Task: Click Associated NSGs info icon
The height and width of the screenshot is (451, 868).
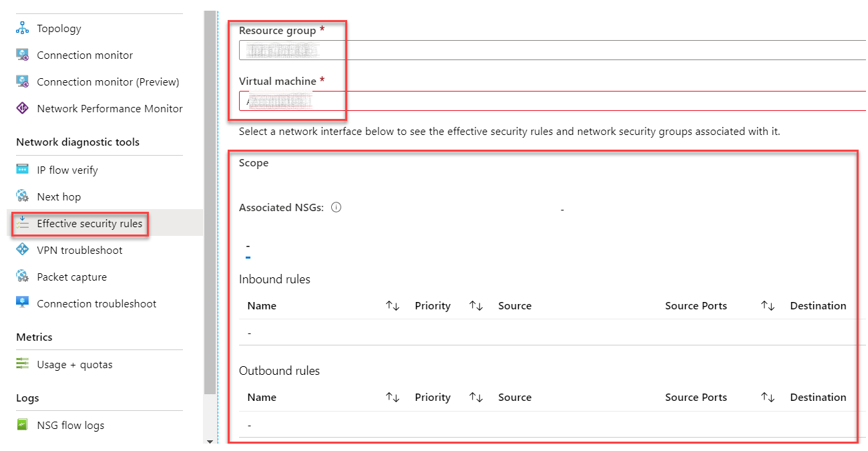Action: click(337, 207)
